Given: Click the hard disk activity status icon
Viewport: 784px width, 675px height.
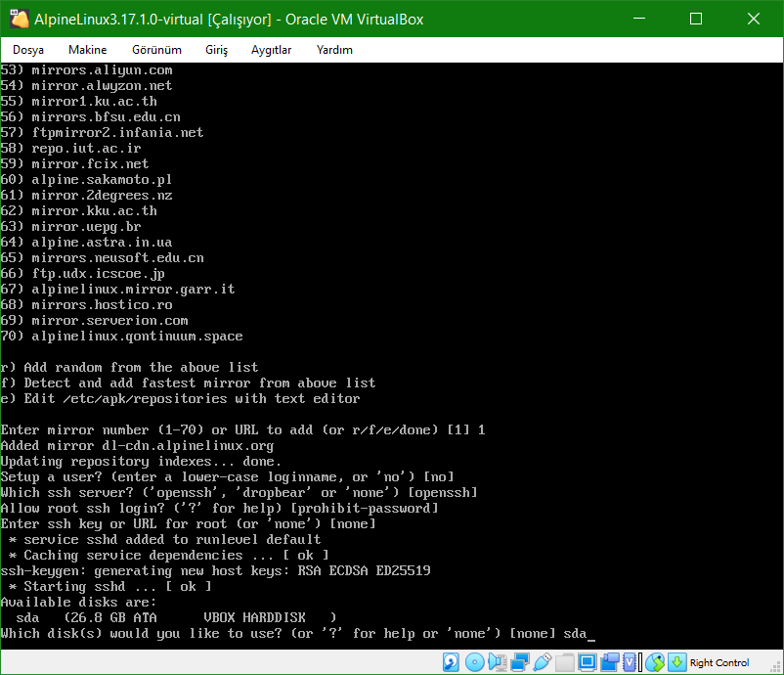Looking at the screenshot, I should coord(451,662).
